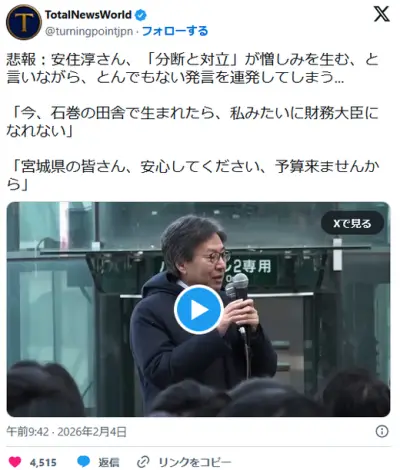Click the Xで見る button on video
Screen dimensions: 400x470
point(352,223)
